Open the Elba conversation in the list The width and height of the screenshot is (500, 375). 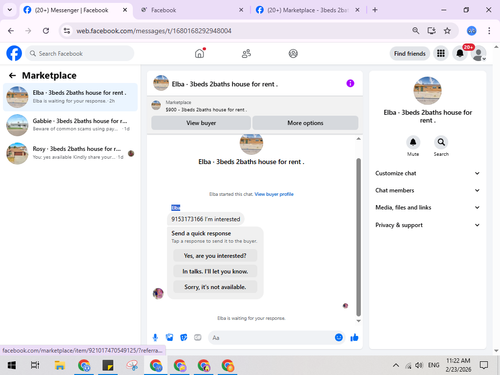pos(70,97)
